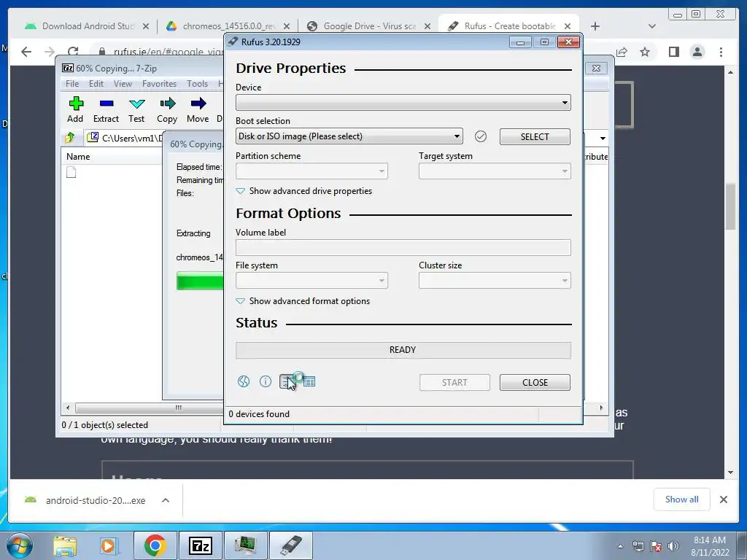This screenshot has width=747, height=560.
Task: Click the 7-Zip Test icon
Action: pyautogui.click(x=136, y=104)
